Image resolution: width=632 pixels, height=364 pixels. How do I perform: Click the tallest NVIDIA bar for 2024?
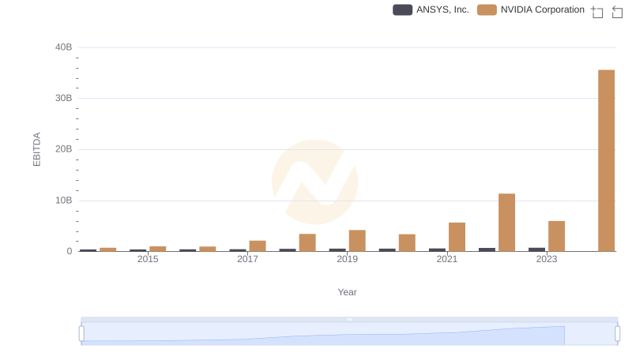pos(606,160)
